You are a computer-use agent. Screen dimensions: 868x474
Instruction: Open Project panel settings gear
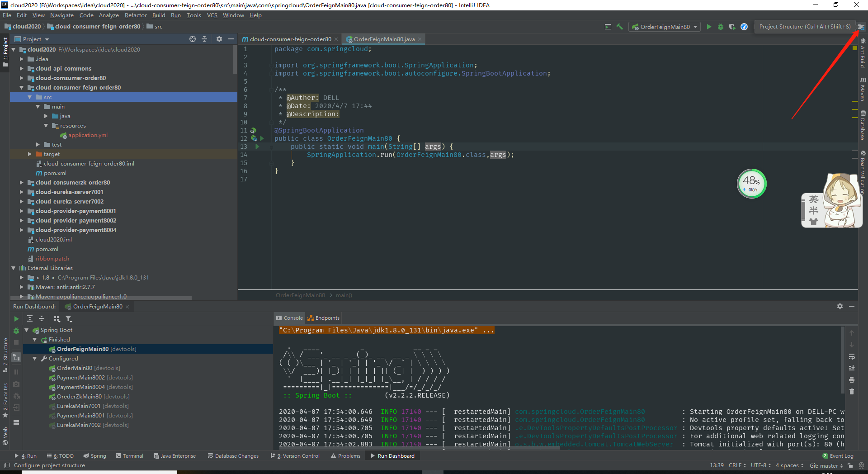219,39
